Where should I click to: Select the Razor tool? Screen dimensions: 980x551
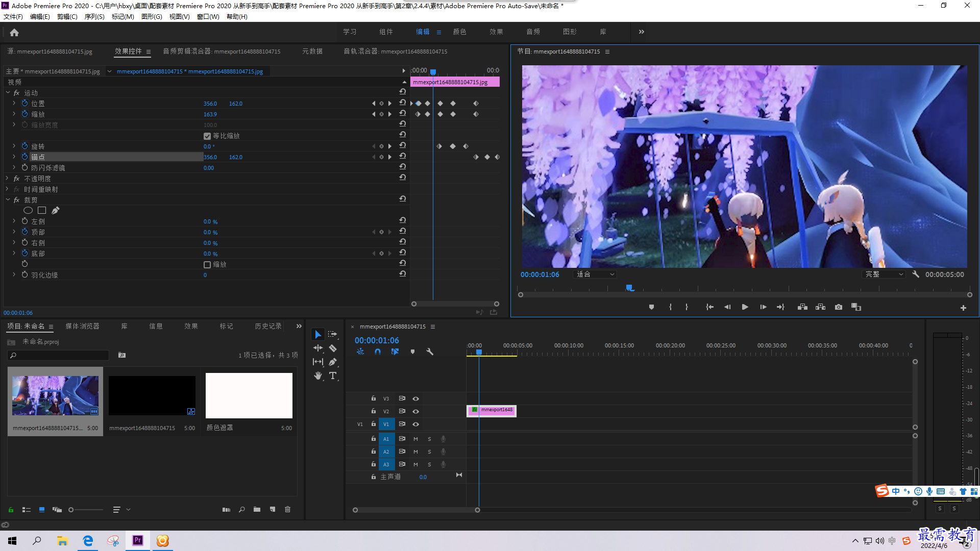(x=333, y=348)
